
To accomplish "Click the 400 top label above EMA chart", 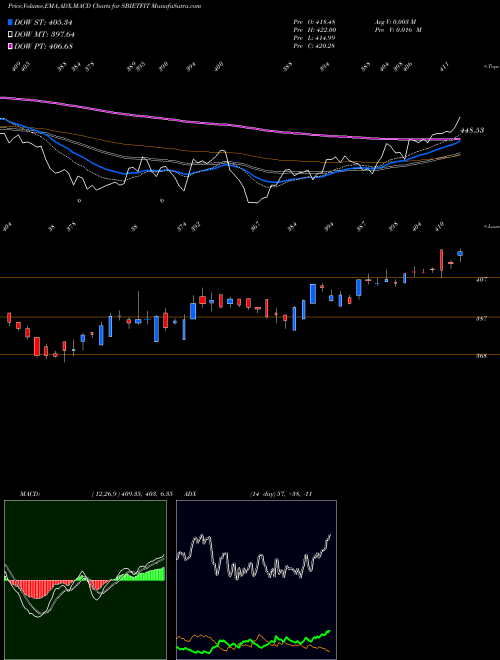I will [219, 66].
